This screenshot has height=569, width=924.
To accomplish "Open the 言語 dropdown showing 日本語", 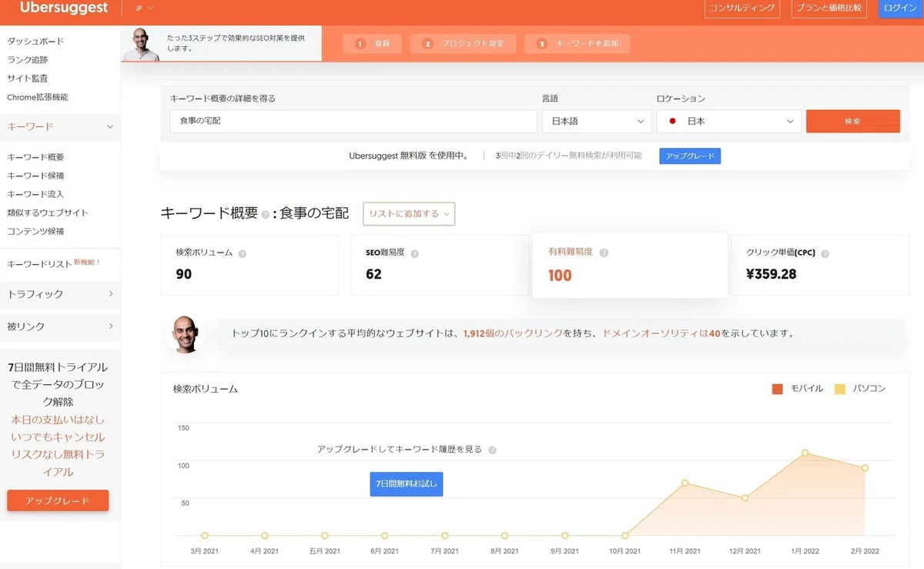I will pyautogui.click(x=597, y=122).
